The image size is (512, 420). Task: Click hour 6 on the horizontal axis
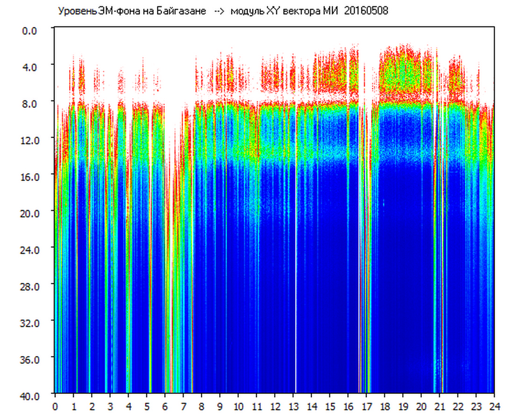[165, 406]
